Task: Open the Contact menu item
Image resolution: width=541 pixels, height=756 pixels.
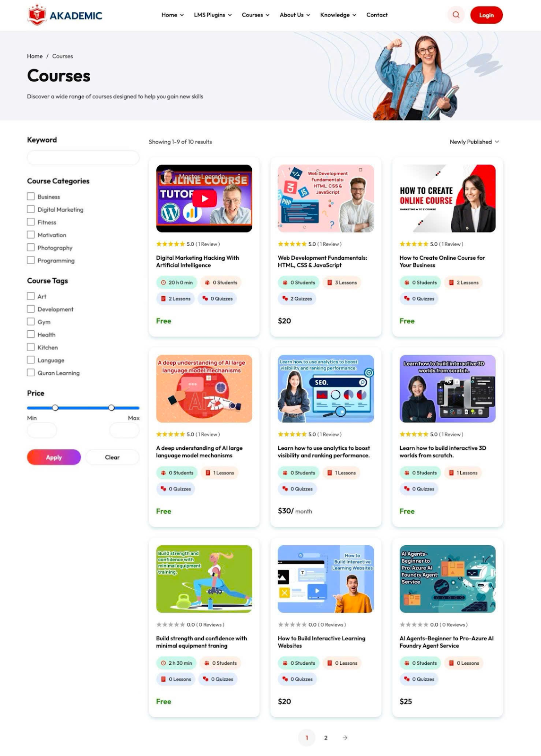Action: point(377,15)
